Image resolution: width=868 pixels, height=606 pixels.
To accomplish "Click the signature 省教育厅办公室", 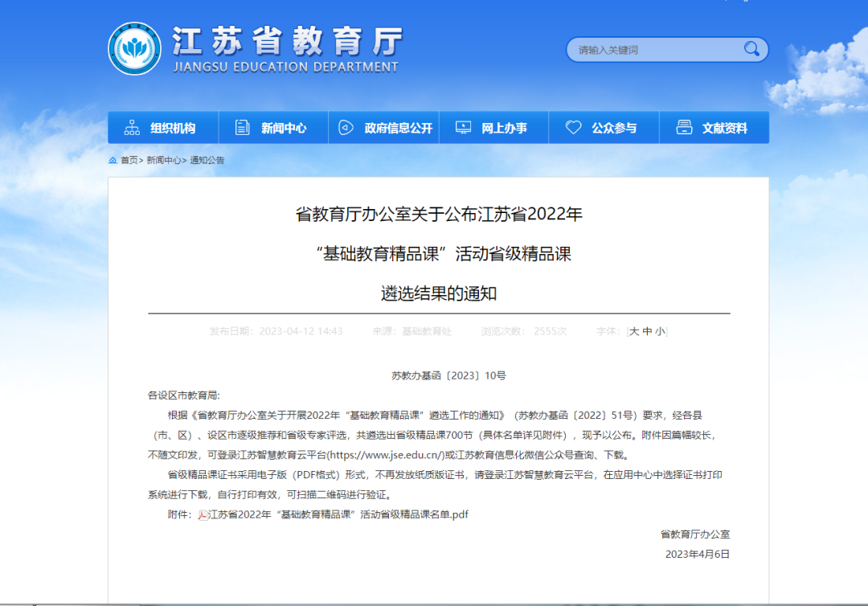I will (x=694, y=534).
